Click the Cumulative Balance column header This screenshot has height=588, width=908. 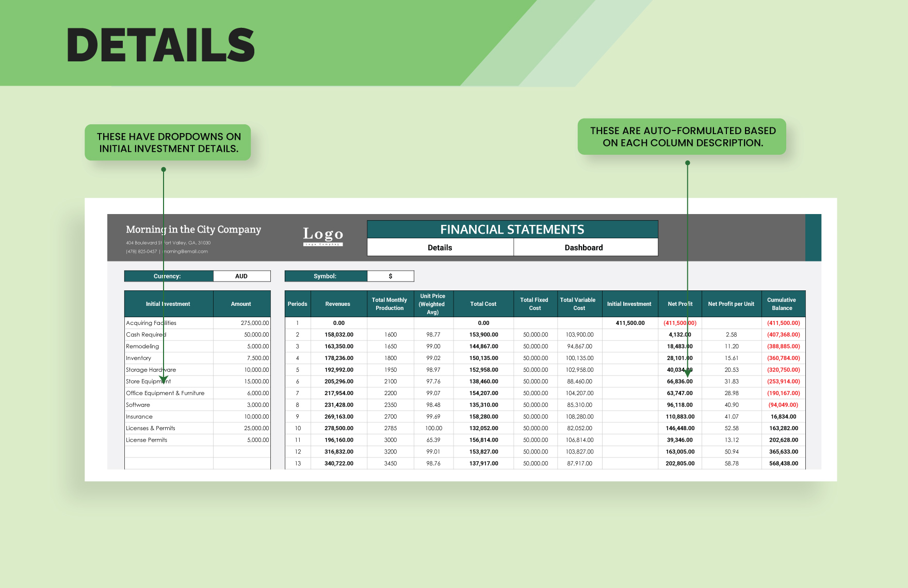coord(782,304)
